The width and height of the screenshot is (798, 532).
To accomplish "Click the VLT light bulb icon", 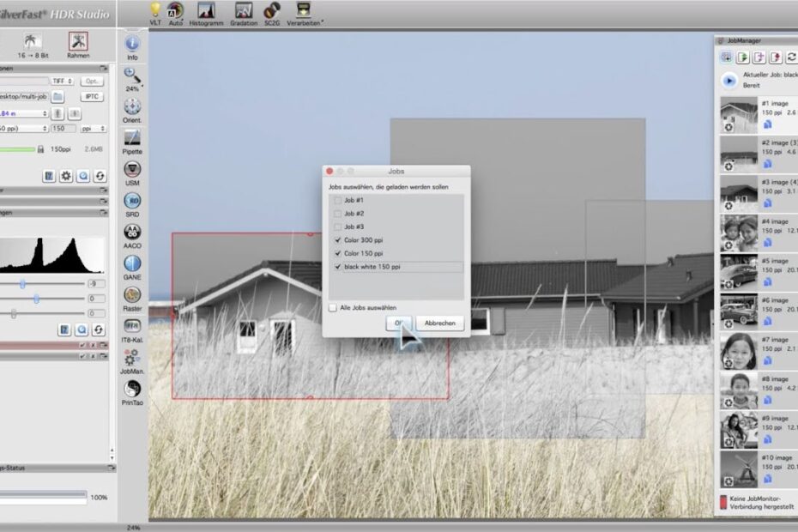I will click(155, 11).
